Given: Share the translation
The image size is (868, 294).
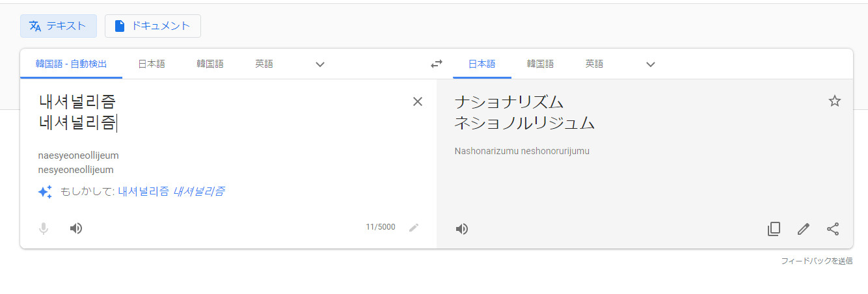Looking at the screenshot, I should (x=833, y=229).
